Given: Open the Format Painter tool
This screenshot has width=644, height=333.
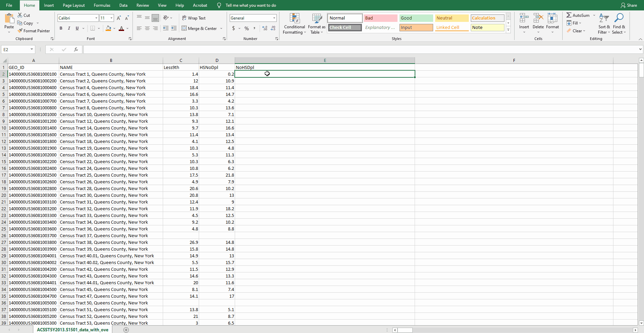Looking at the screenshot, I should [x=34, y=31].
